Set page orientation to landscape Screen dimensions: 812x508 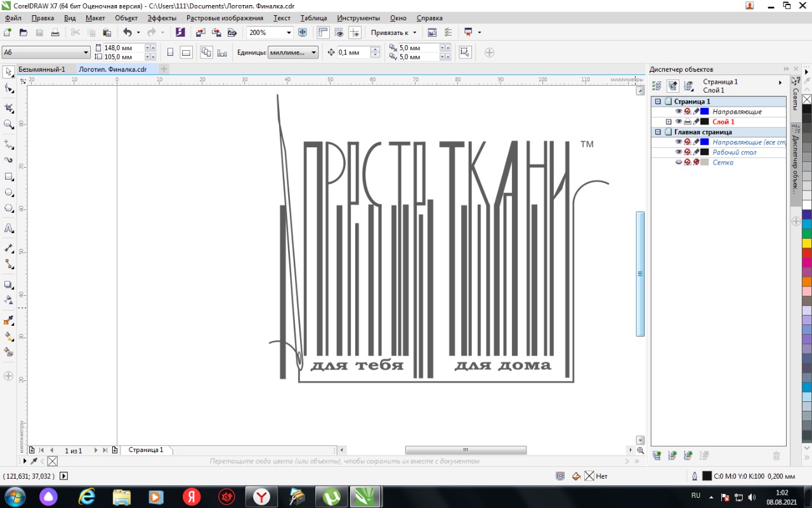click(187, 52)
